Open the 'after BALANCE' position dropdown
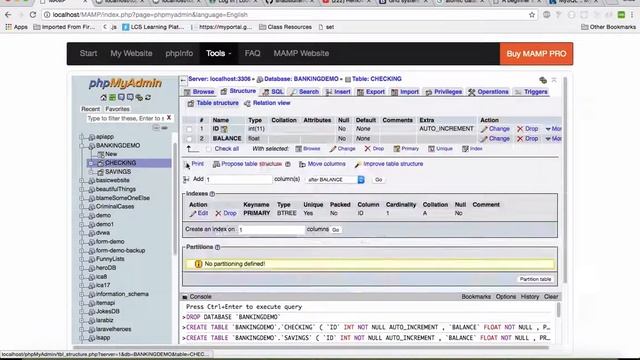Image resolution: width=640 pixels, height=360 pixels. (335, 180)
